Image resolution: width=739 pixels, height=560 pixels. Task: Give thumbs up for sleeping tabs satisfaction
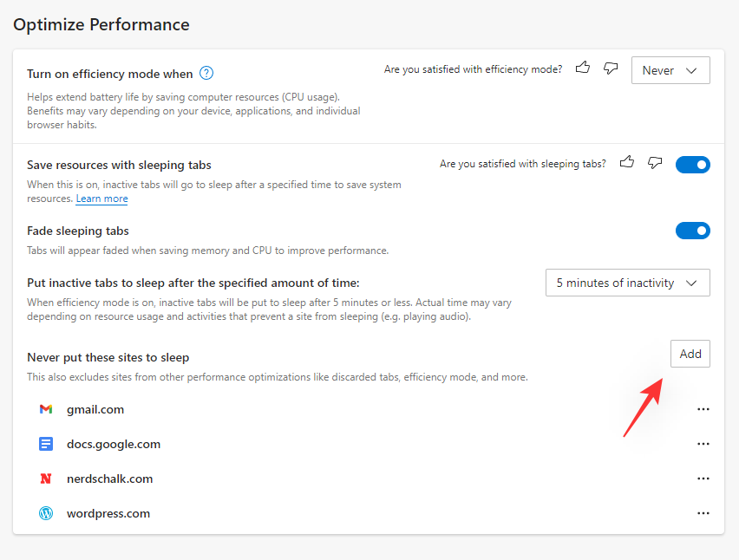click(x=626, y=162)
